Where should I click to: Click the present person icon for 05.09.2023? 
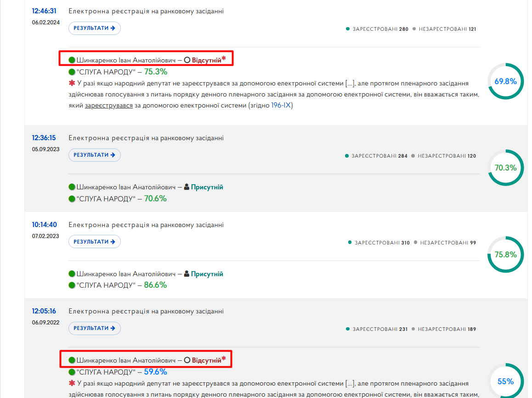click(187, 187)
